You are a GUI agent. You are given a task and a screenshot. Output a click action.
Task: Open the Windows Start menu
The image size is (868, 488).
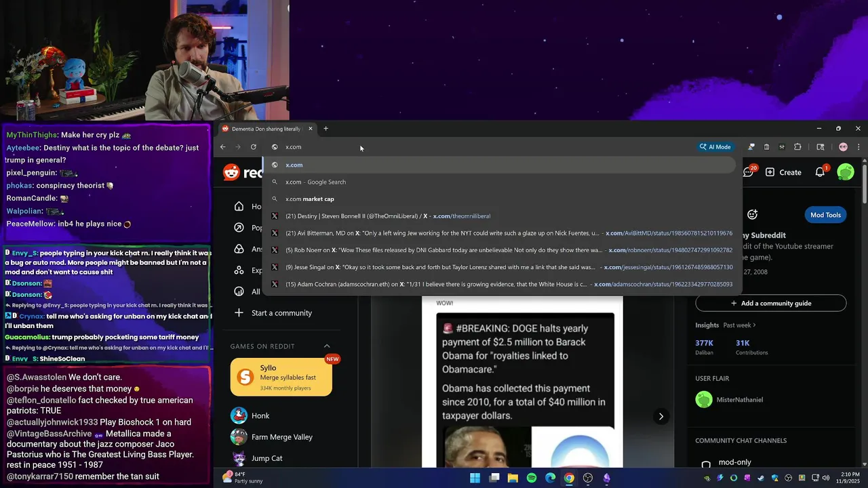[475, 478]
